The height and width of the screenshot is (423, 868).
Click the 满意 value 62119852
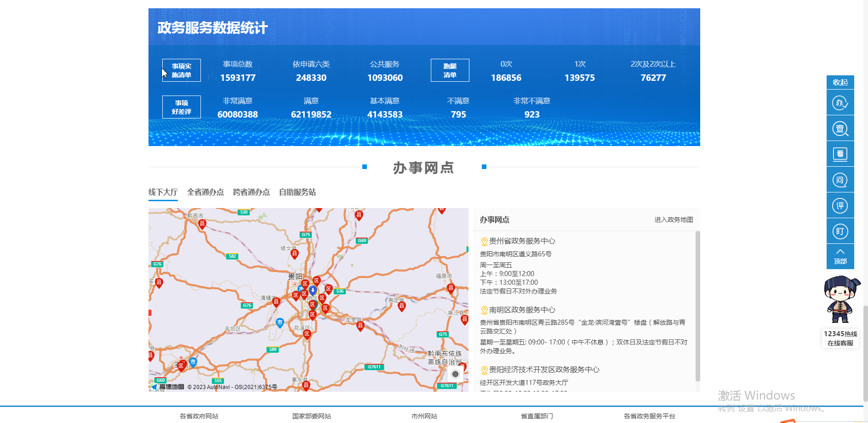pos(311,114)
